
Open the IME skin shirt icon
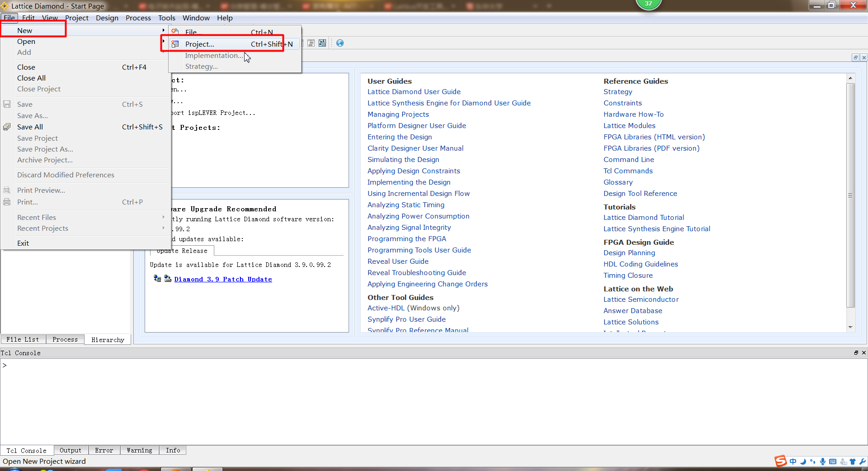coord(853,461)
